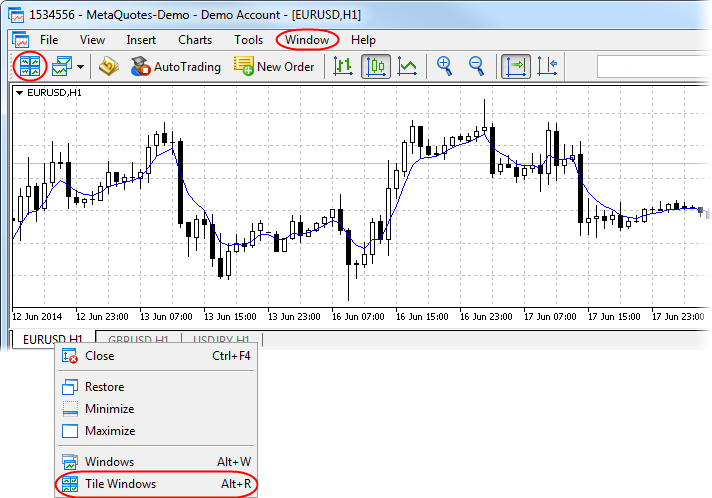Expand the EURUSD,H1 chart triangle menu
712x498 pixels.
[x=20, y=93]
